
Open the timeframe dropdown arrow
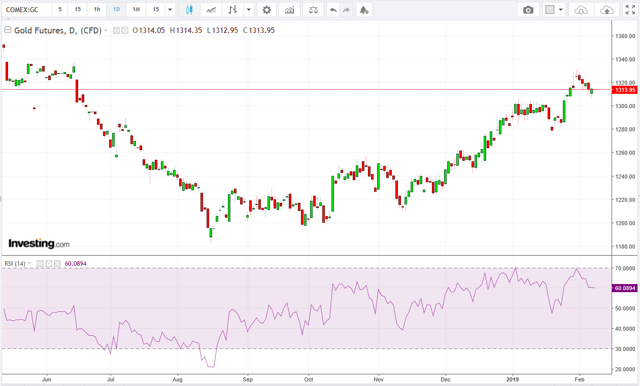[170, 9]
